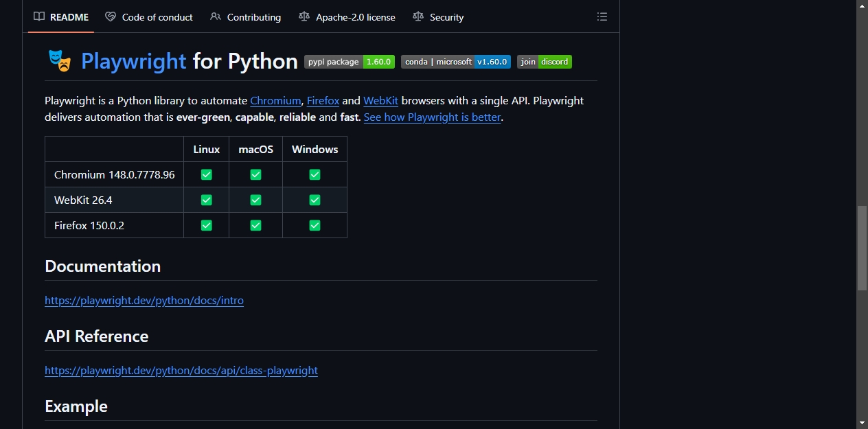
Task: Click Firefox Linux green check mark
Action: pyautogui.click(x=206, y=225)
